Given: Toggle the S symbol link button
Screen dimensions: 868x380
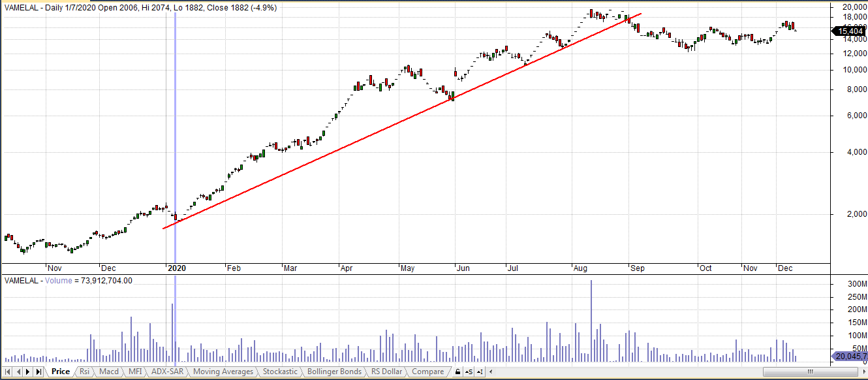Looking at the screenshot, I should coord(469,372).
